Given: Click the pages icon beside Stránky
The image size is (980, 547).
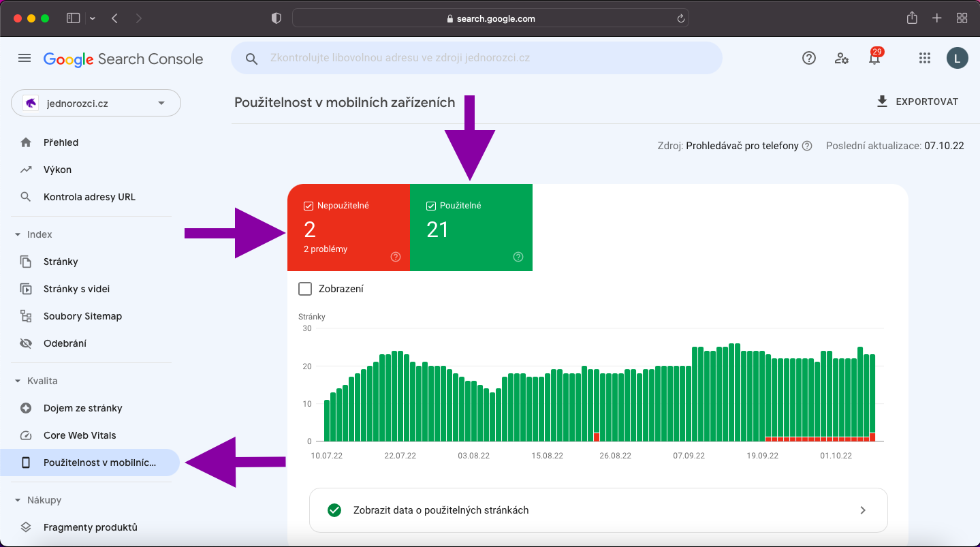Looking at the screenshot, I should pos(26,262).
